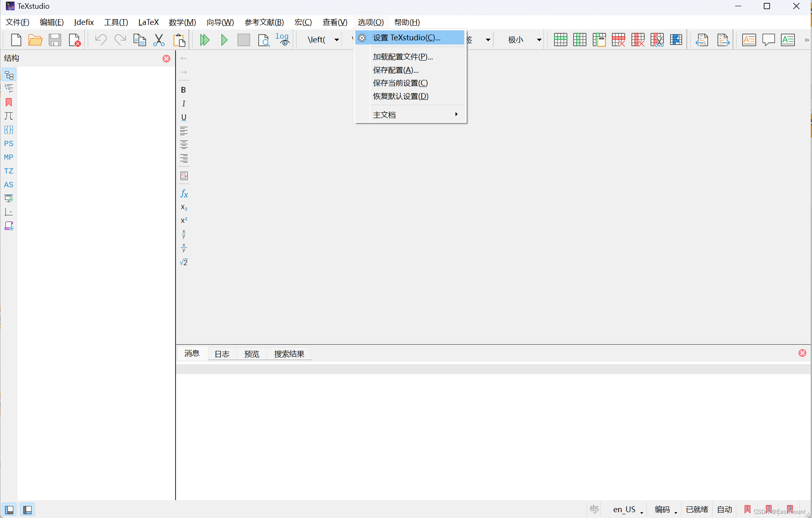Open the PS symbols panel in the sidebar
The height and width of the screenshot is (518, 812).
9,143
